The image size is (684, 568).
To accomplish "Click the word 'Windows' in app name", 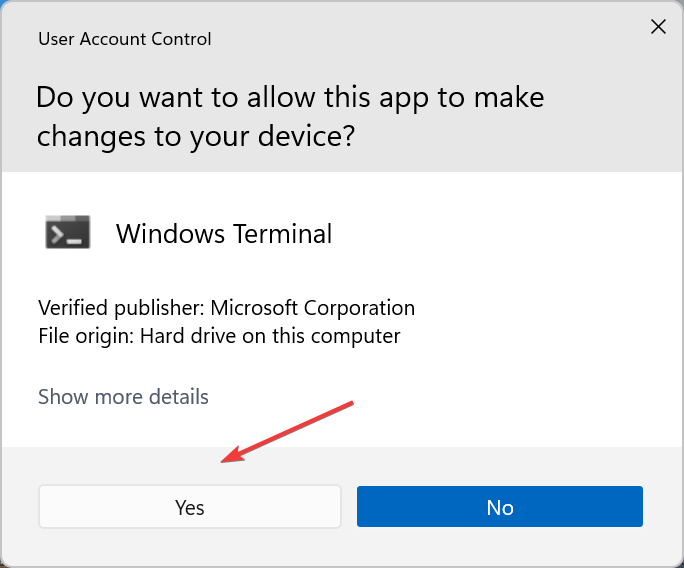I will tap(171, 234).
